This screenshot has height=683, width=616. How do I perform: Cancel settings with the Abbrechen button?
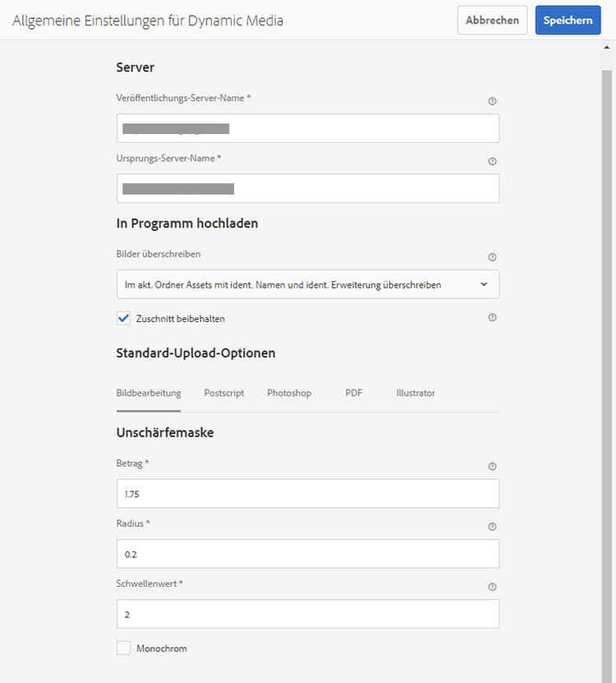(492, 20)
